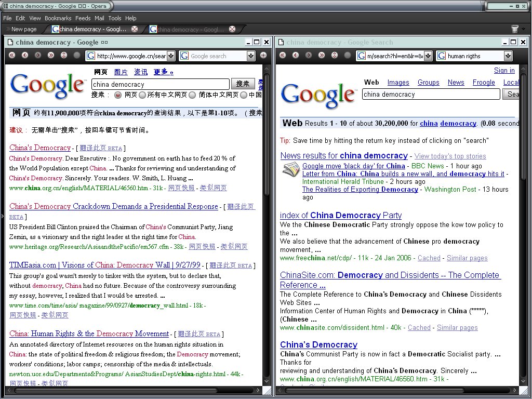
Task: Click left window URL address field
Action: (131, 56)
